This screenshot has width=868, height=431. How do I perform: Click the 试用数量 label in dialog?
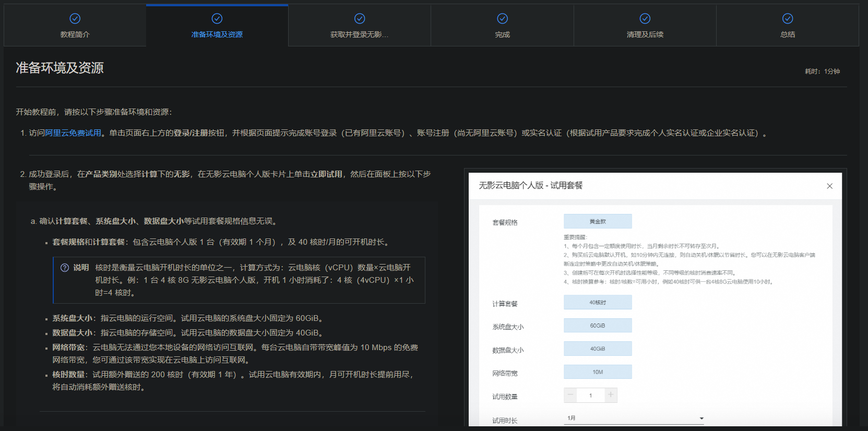pyautogui.click(x=505, y=397)
